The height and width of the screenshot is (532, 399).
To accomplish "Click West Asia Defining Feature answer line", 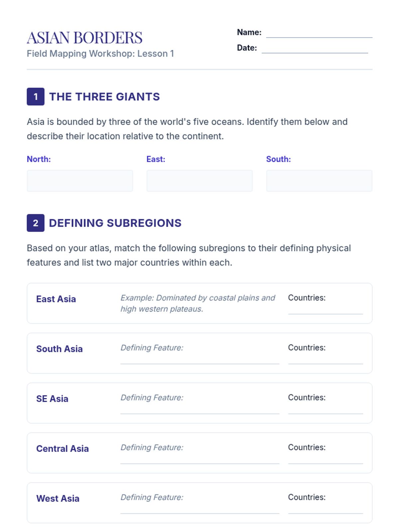I will point(199,509).
